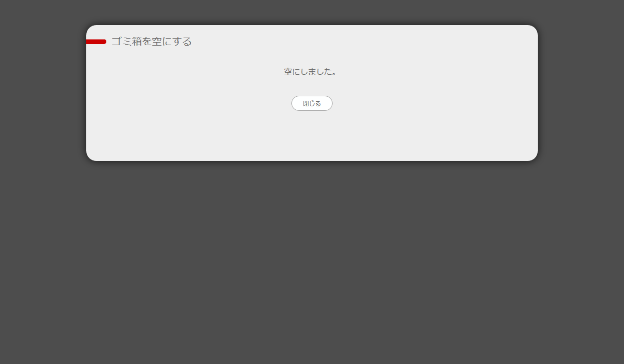Screen dimensions: 624x364
Task: Click the dark overlay above the dialog
Action: 312,12
